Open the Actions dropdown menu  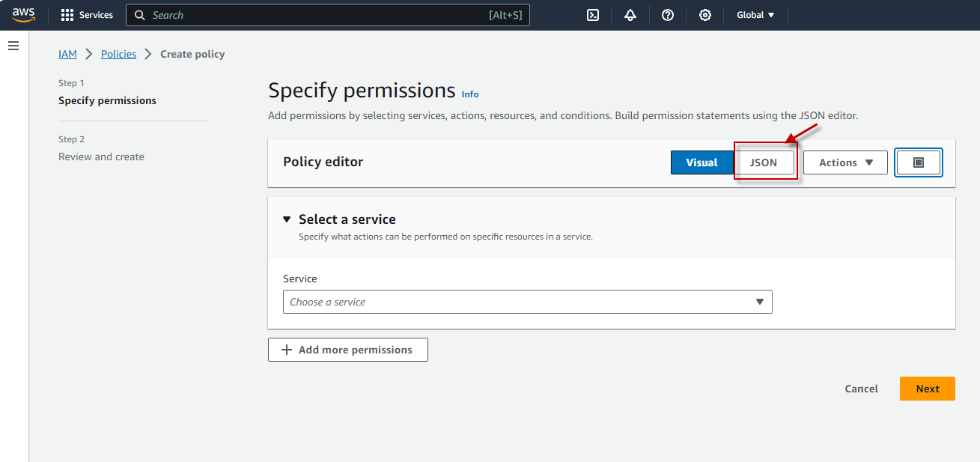[845, 162]
